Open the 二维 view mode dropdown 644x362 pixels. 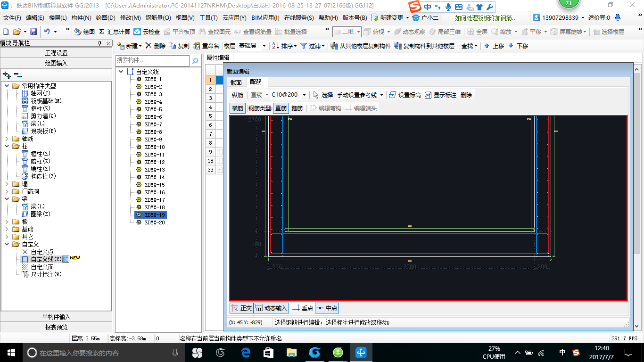(x=358, y=32)
